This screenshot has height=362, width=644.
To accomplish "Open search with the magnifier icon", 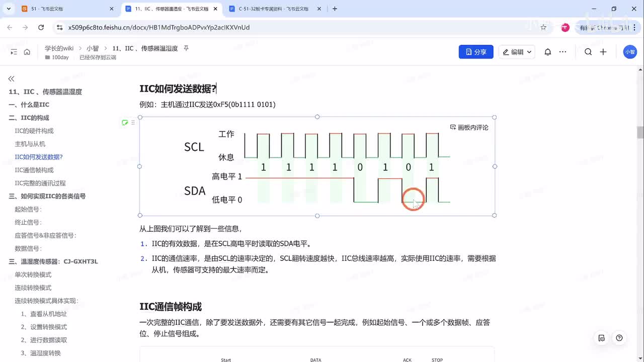I will click(588, 52).
